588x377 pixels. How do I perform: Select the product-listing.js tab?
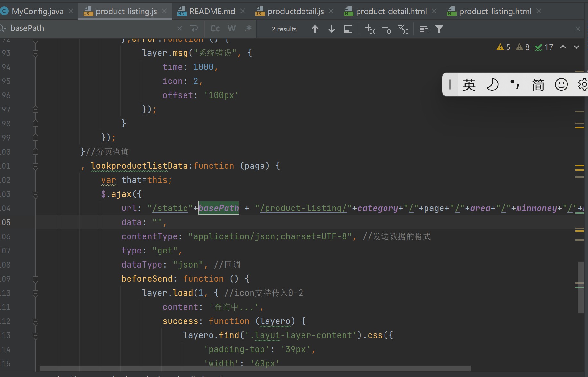[126, 11]
